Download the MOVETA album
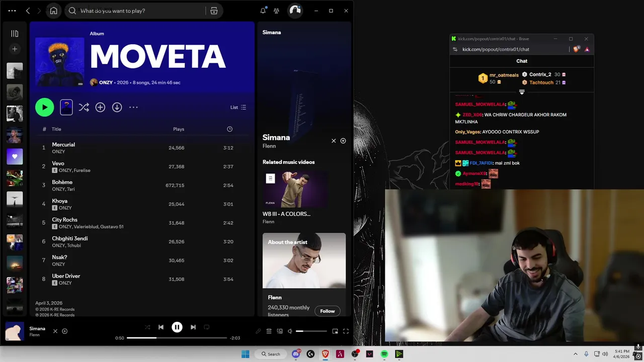 [x=117, y=107]
